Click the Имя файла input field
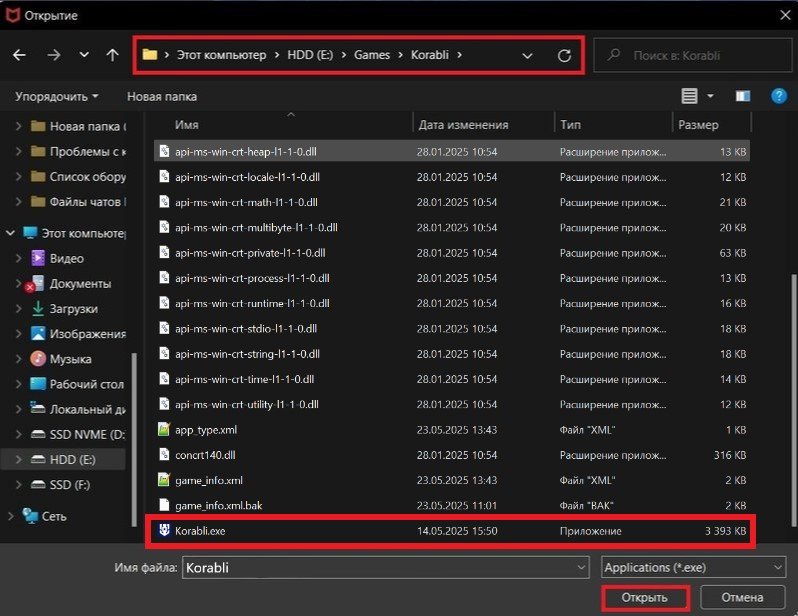Screen dimensions: 798x616 [386, 567]
